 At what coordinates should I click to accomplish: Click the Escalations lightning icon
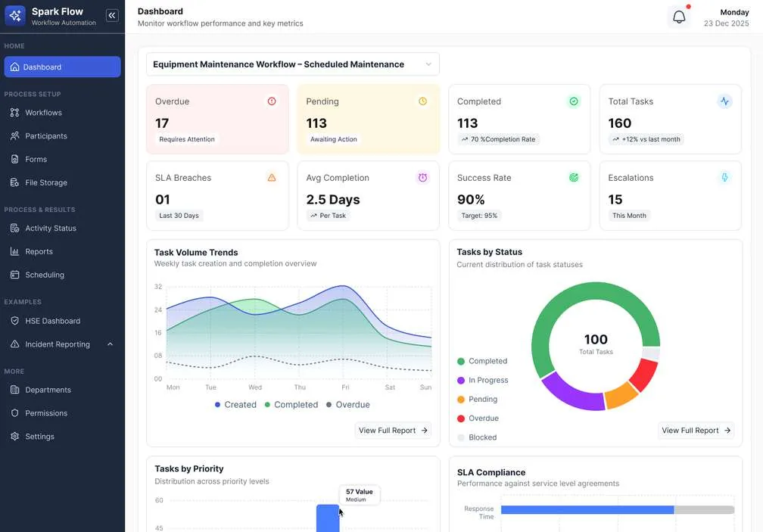(x=724, y=178)
